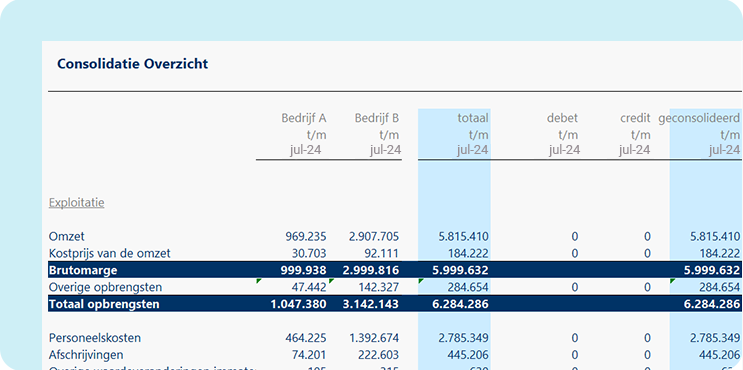Viewport: 743px width, 370px height.
Task: Click the Afschrijvingen credit cell showing 0
Action: 647,355
